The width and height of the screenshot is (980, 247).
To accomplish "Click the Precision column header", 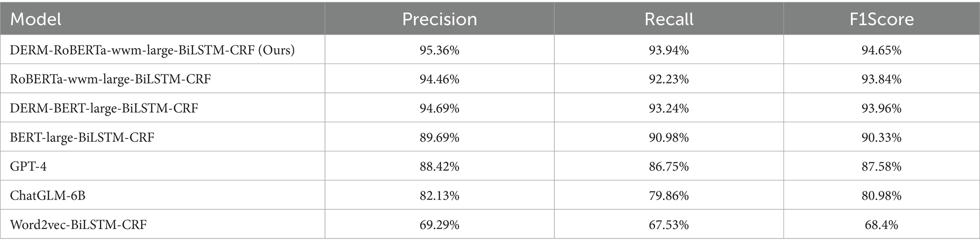I will click(x=439, y=19).
